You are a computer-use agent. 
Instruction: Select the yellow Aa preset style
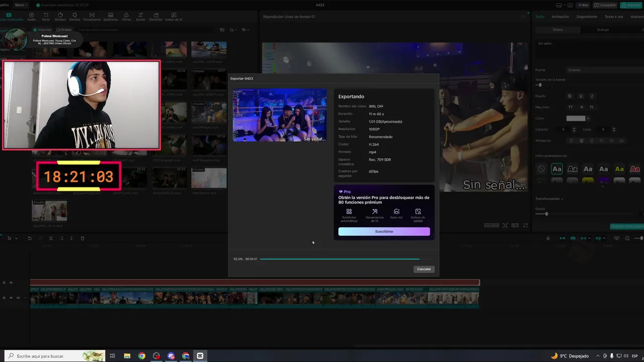(619, 169)
